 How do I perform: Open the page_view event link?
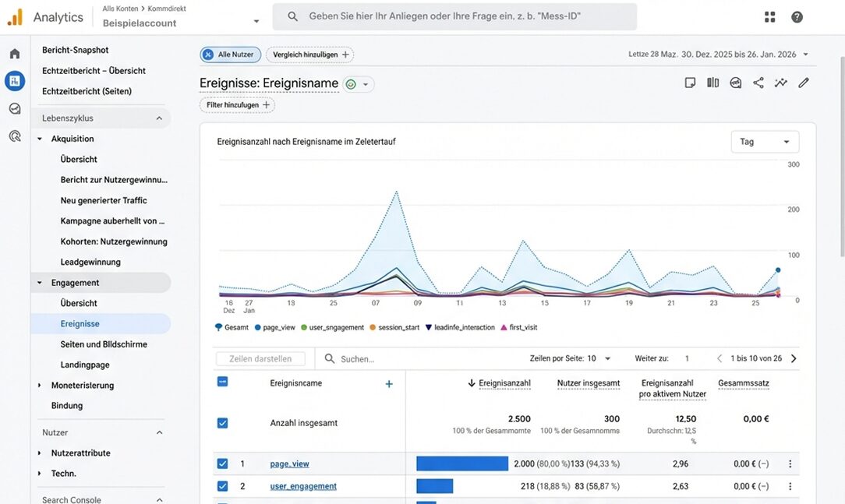[x=289, y=463]
